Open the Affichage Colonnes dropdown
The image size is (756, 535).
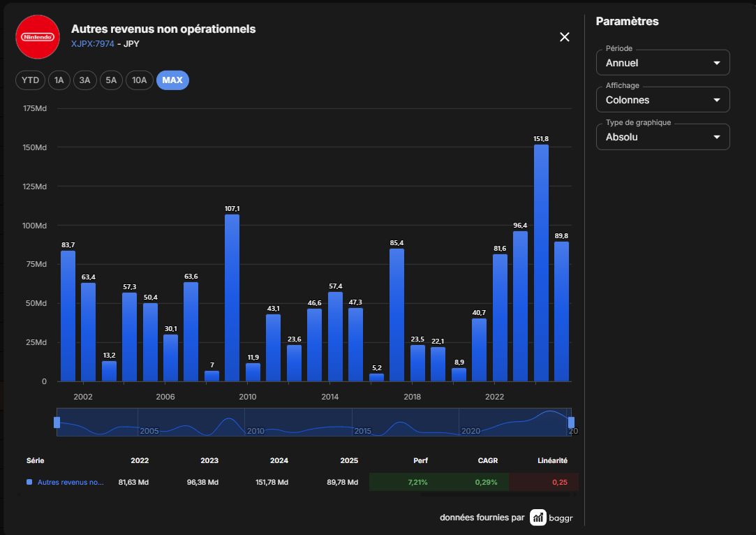click(663, 100)
